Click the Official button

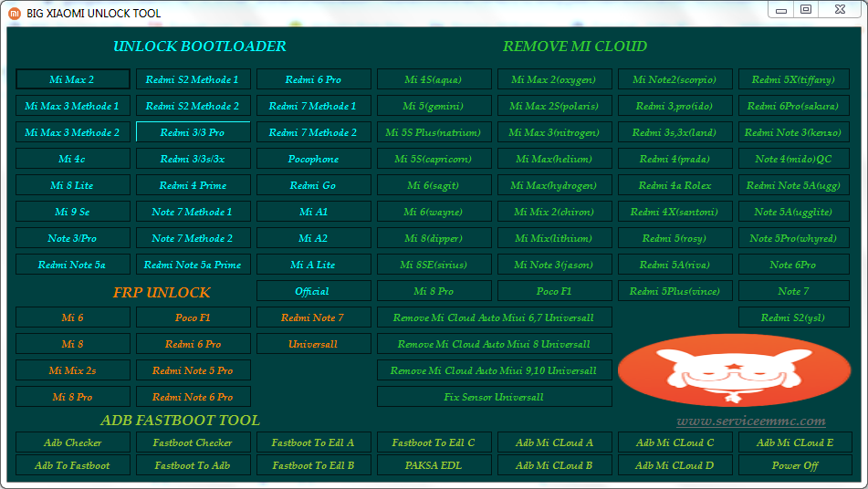[314, 291]
